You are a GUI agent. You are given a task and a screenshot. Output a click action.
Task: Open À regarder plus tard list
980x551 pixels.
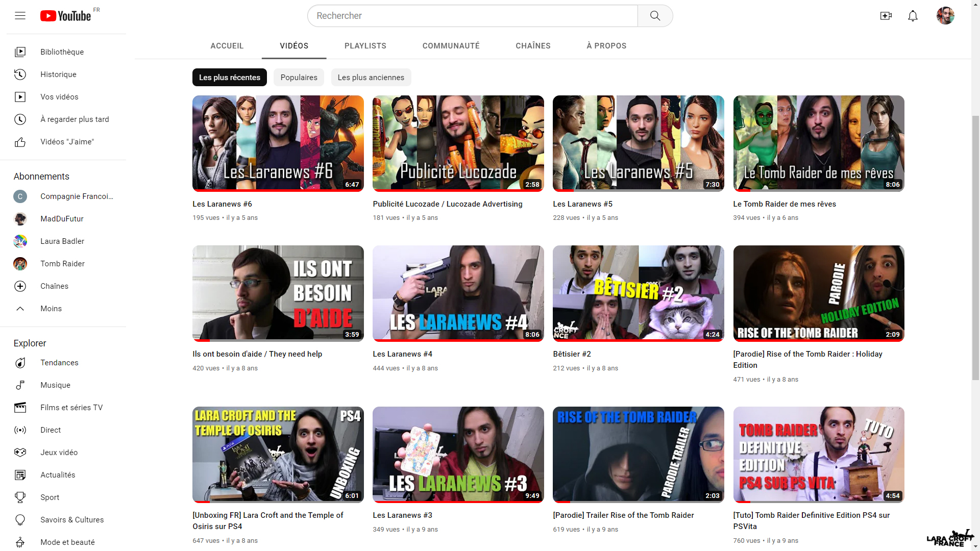(75, 119)
